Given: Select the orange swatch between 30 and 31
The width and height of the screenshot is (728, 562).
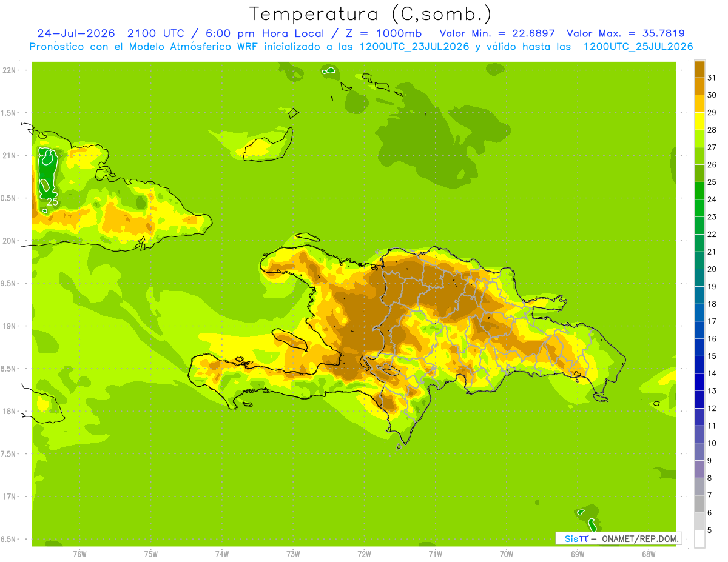Looking at the screenshot, I should [699, 86].
